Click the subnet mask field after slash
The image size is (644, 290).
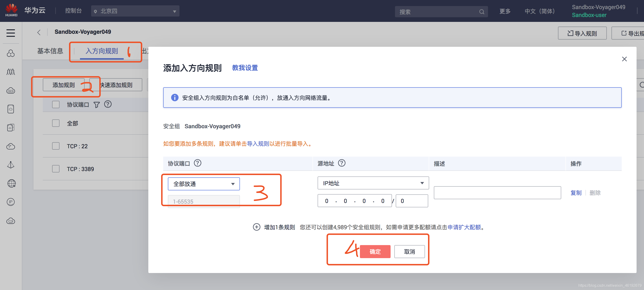(x=412, y=201)
